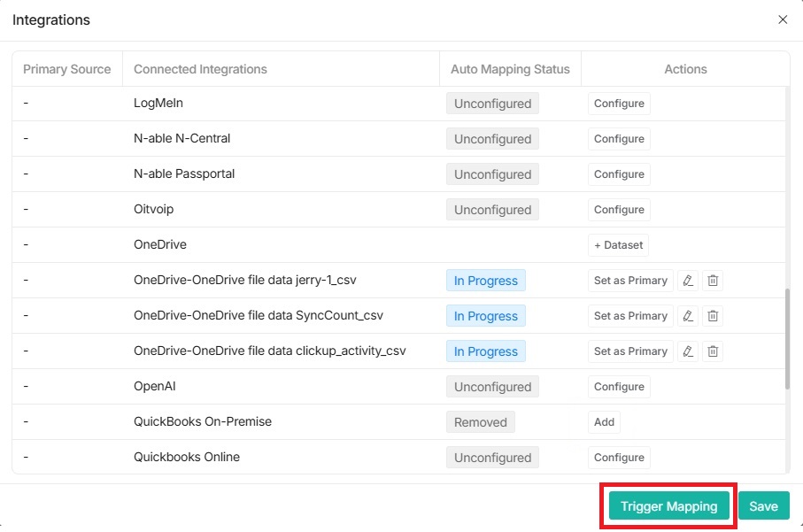
Task: Add the QuickBooks On-Premise integration
Action: (604, 422)
